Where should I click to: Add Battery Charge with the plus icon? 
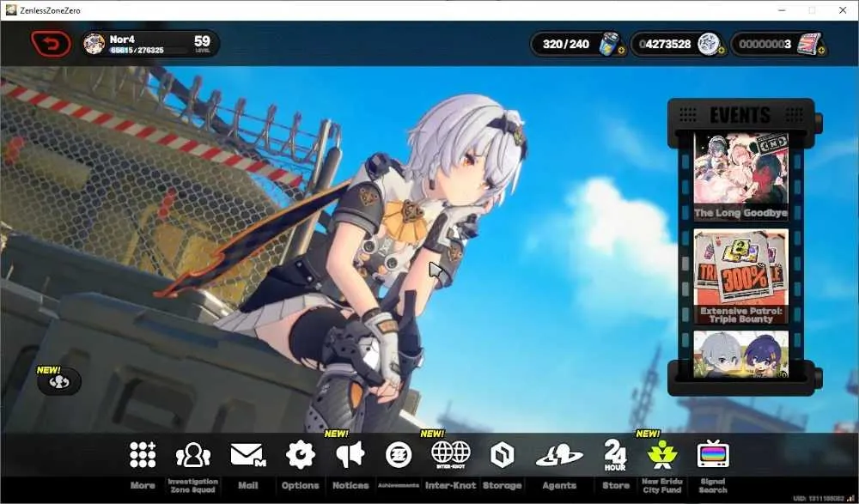[621, 51]
